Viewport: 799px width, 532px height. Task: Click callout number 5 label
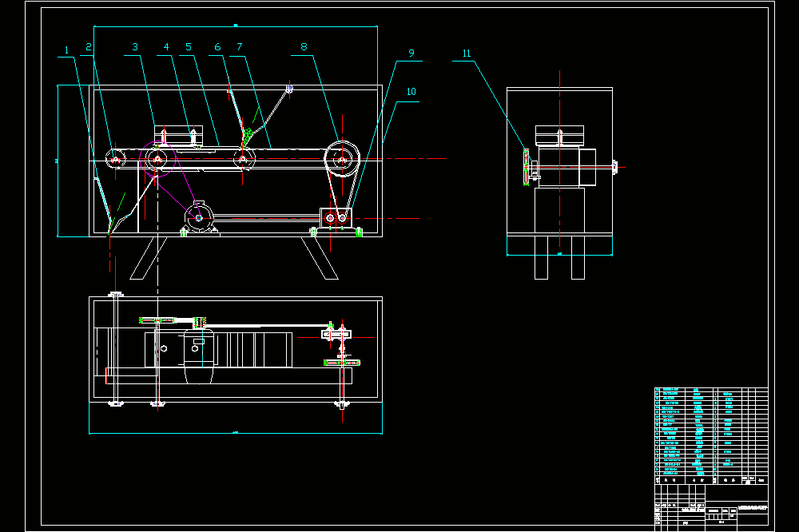pyautogui.click(x=189, y=47)
